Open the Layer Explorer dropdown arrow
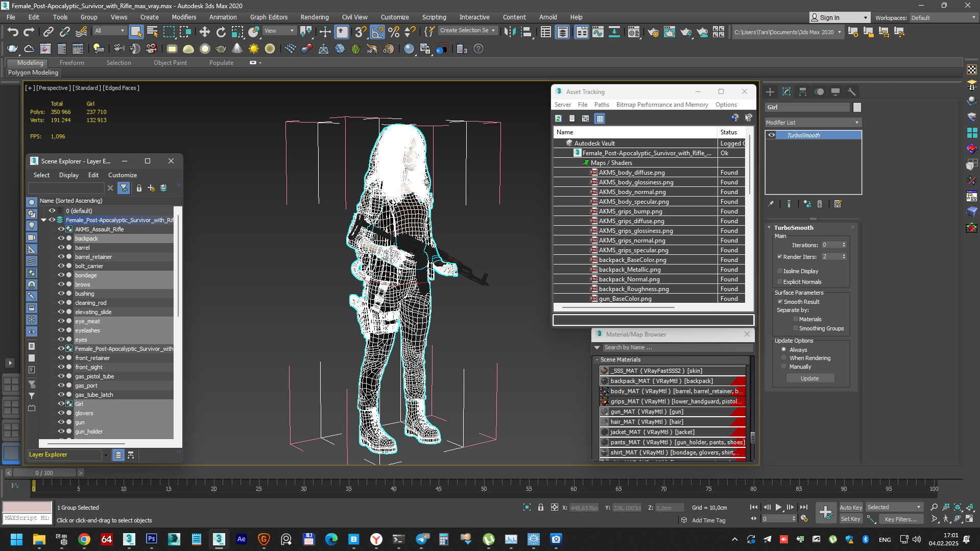 tap(106, 455)
